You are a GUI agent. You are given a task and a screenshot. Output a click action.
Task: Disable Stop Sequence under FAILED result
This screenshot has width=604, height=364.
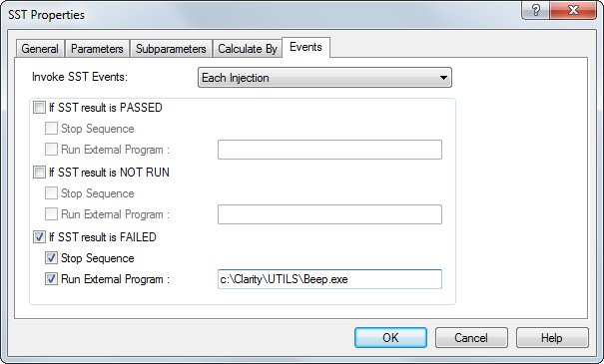point(51,258)
